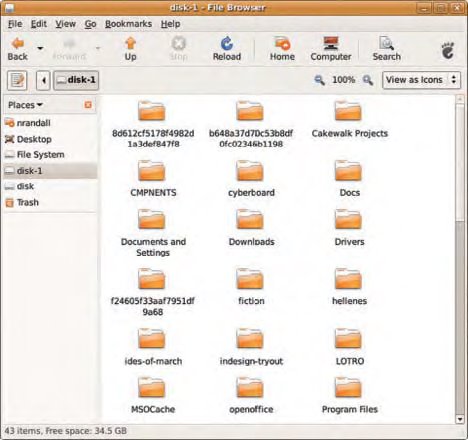
Task: Open the Computer location
Action: 331,49
